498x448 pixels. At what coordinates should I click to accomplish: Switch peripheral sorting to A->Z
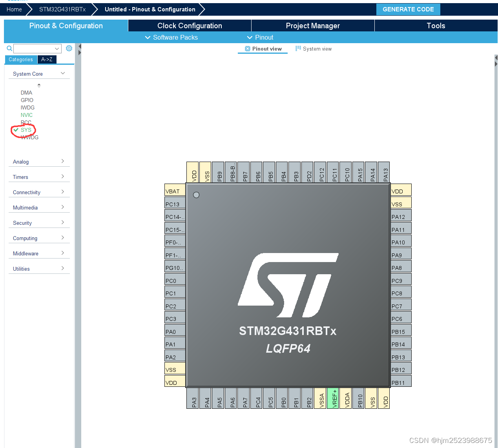click(x=47, y=59)
